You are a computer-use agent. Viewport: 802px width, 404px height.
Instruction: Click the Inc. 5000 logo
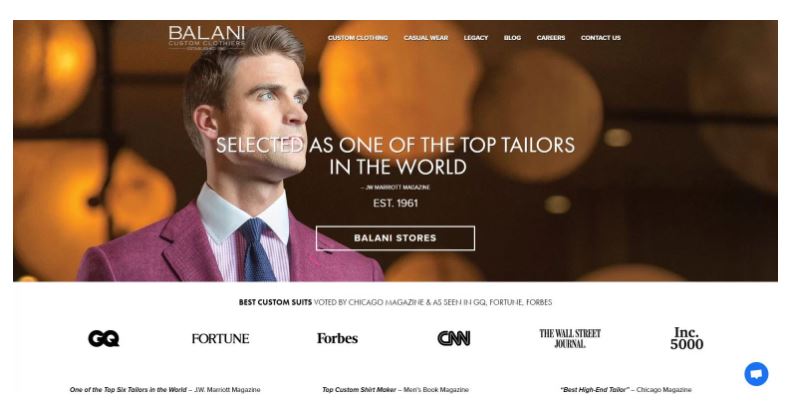(686, 338)
